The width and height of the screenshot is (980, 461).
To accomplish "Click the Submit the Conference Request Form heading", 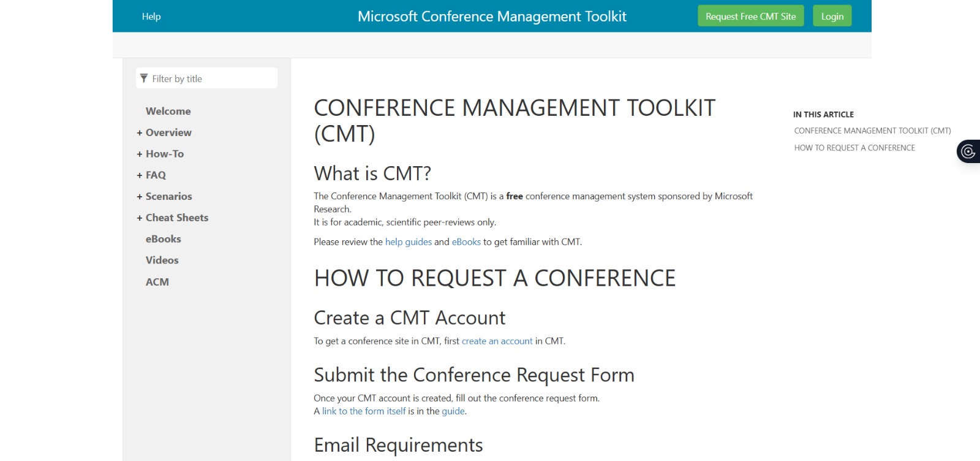I will click(x=474, y=375).
